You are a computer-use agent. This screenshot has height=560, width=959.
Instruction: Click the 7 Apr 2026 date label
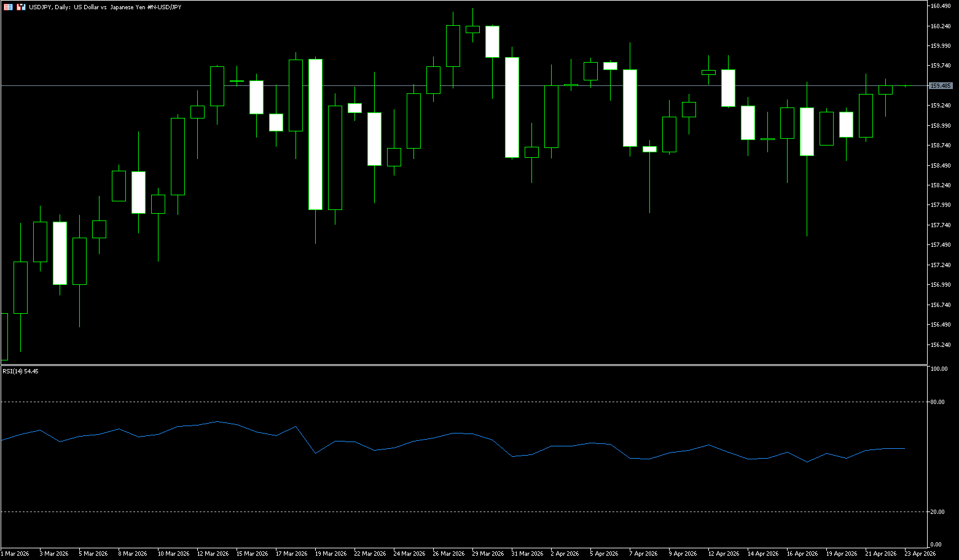(643, 553)
